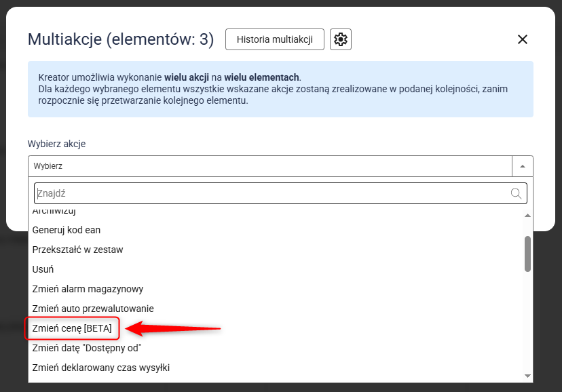Choose Zmień datę "Dostępny od"

click(x=86, y=348)
